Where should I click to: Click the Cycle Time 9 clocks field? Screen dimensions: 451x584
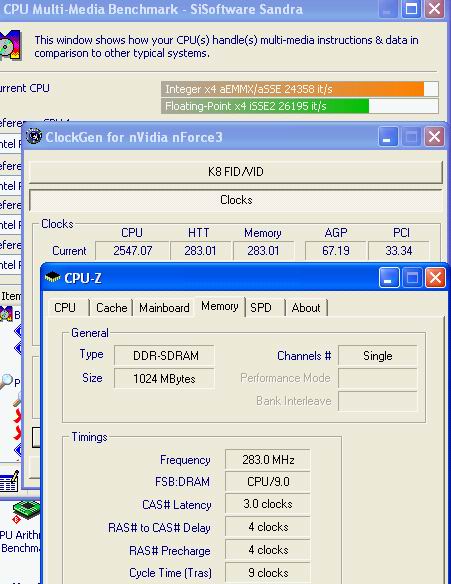pos(268,573)
